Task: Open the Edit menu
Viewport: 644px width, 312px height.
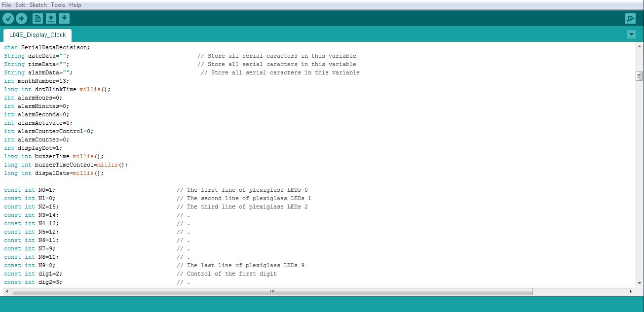Action: coord(20,5)
